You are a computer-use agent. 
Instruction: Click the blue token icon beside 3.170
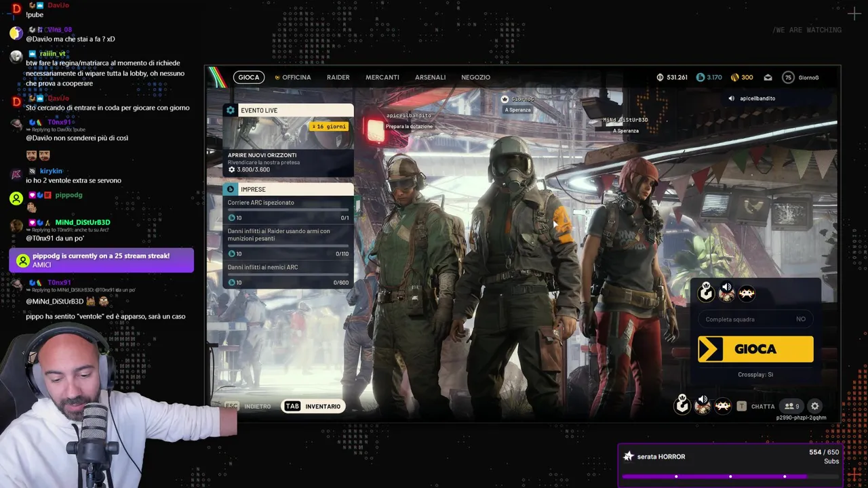click(x=701, y=77)
